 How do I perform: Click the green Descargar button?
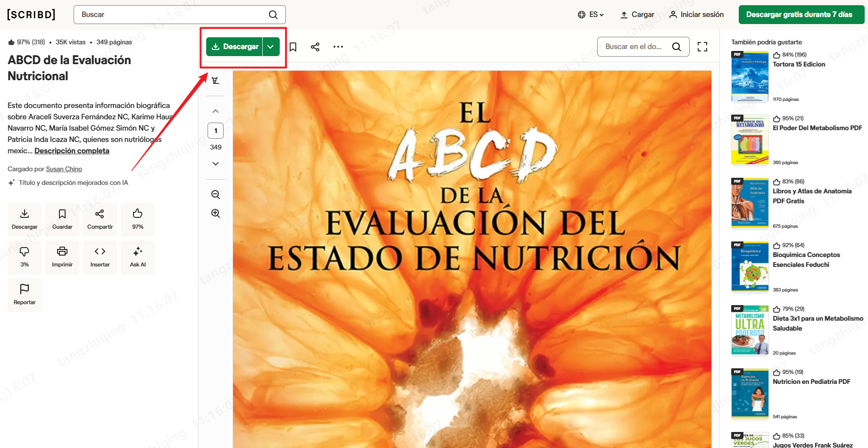(234, 47)
